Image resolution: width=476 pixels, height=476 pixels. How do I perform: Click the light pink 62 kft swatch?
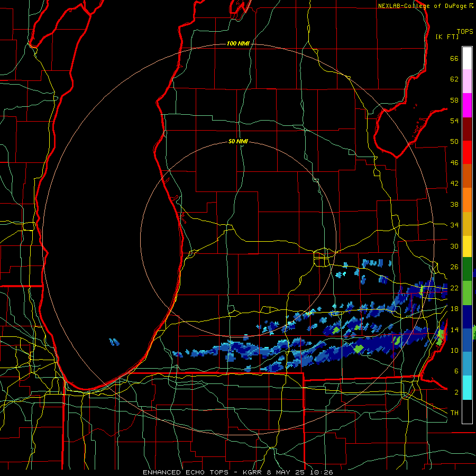coord(467,81)
